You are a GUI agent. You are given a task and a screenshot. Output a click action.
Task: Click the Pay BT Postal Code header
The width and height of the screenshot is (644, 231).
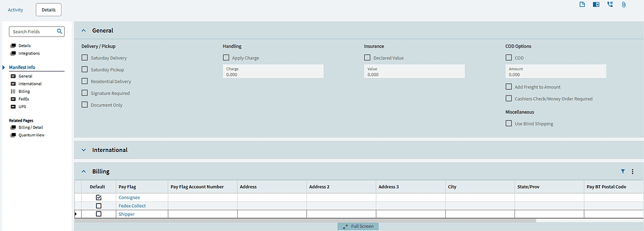(x=614, y=186)
